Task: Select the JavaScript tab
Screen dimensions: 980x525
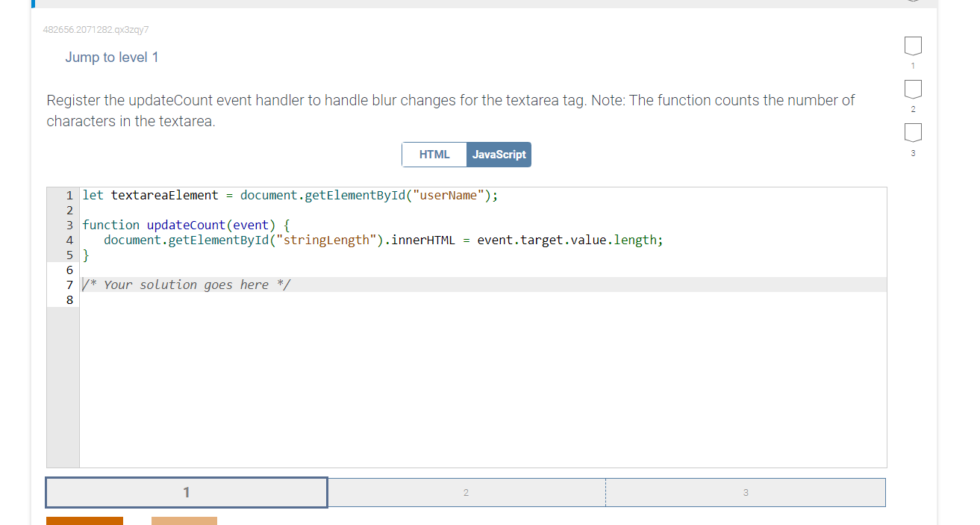Action: pos(499,155)
